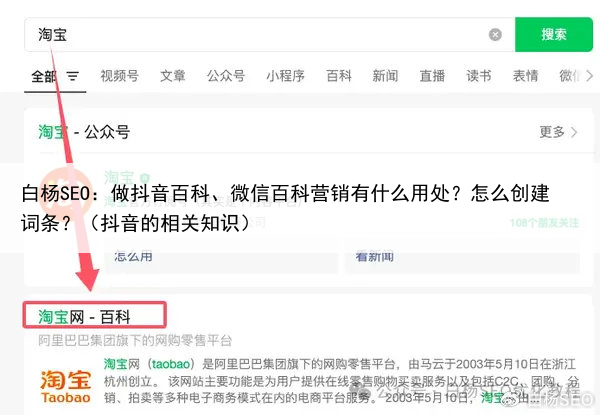Click the green 搜索 button
This screenshot has height=415, width=600.
554,34
